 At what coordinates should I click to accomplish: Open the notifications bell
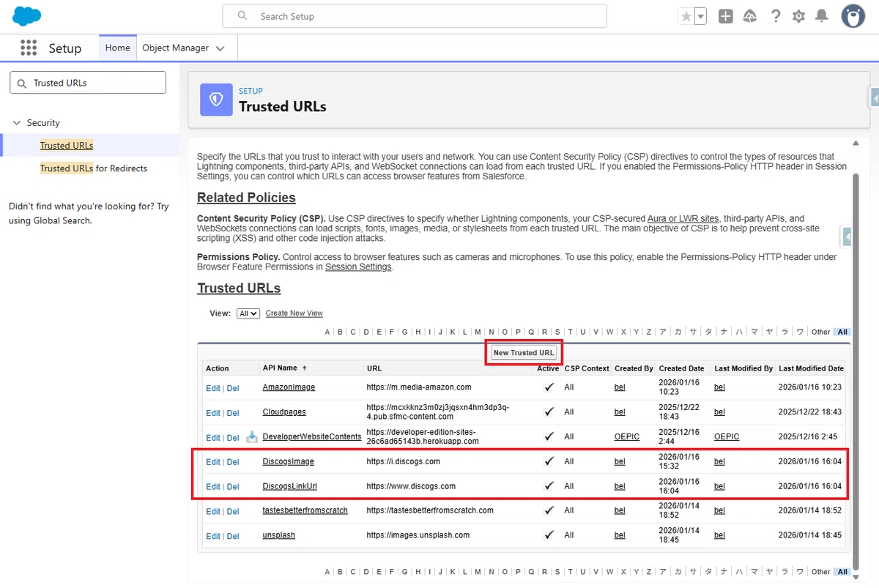click(822, 16)
